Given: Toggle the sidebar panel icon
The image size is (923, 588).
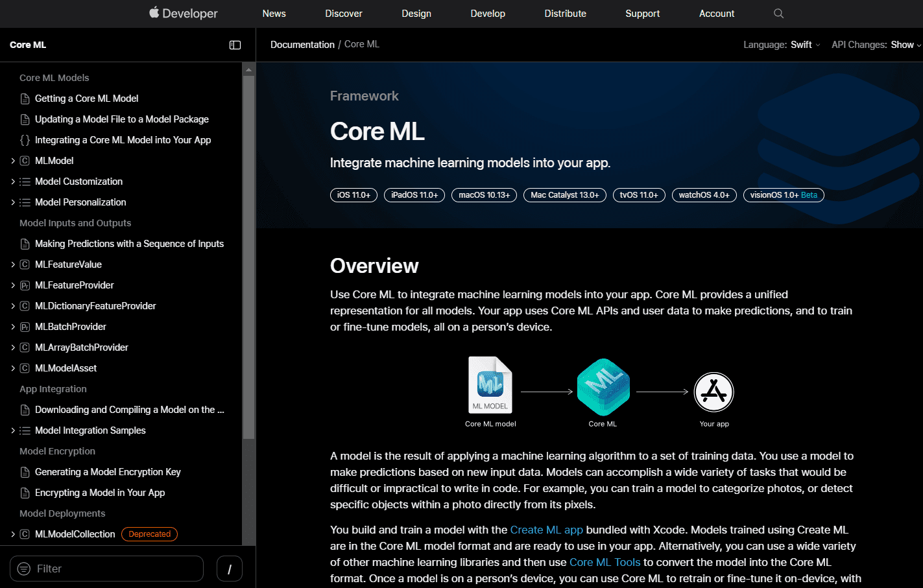Looking at the screenshot, I should click(235, 45).
